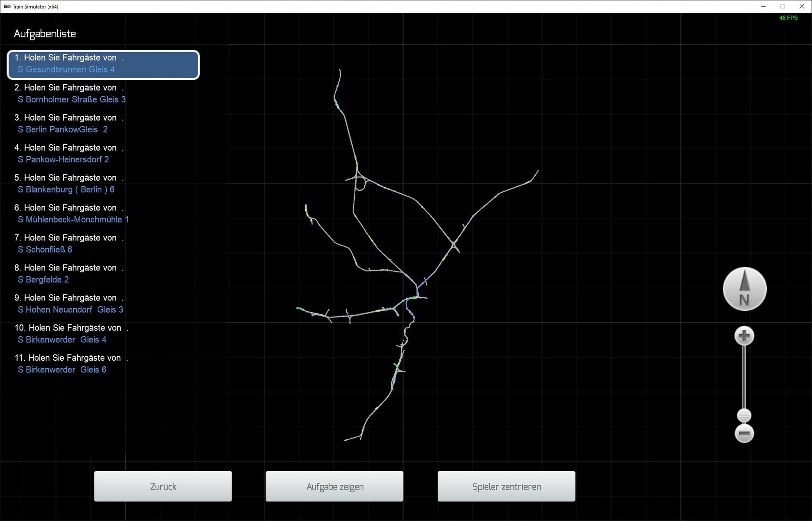This screenshot has width=812, height=521.
Task: Click the map zoom slider handle
Action: (744, 415)
